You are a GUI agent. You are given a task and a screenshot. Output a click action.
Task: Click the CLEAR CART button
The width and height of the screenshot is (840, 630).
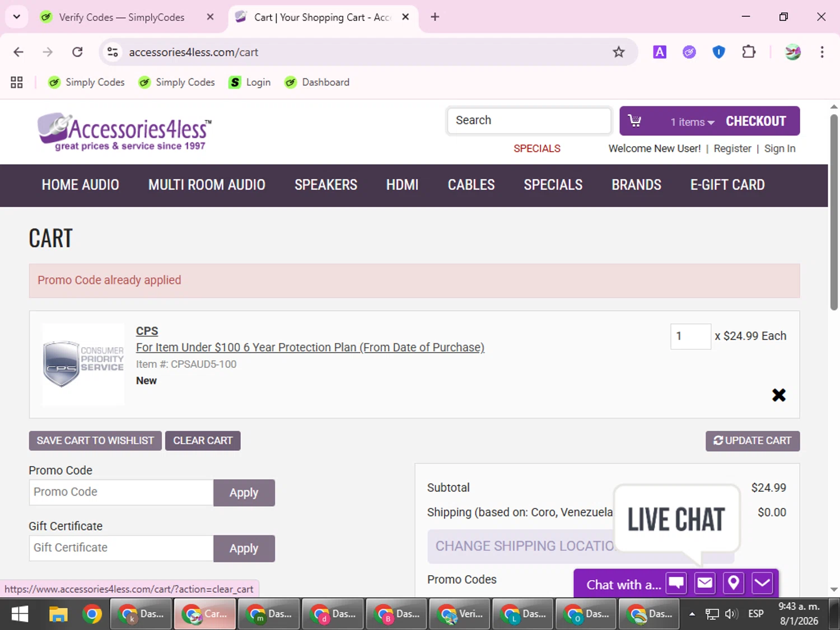point(203,441)
